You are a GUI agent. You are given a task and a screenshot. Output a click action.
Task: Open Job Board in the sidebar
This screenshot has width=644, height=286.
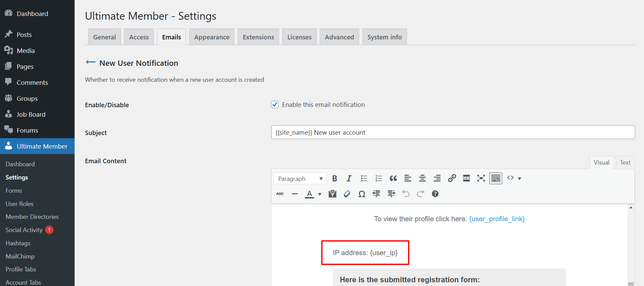[37, 114]
